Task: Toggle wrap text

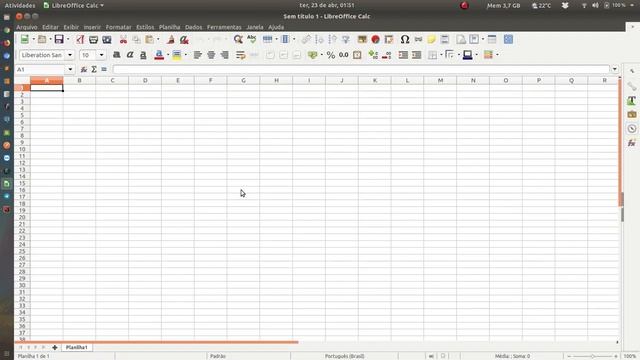Action: pyautogui.click(x=240, y=55)
